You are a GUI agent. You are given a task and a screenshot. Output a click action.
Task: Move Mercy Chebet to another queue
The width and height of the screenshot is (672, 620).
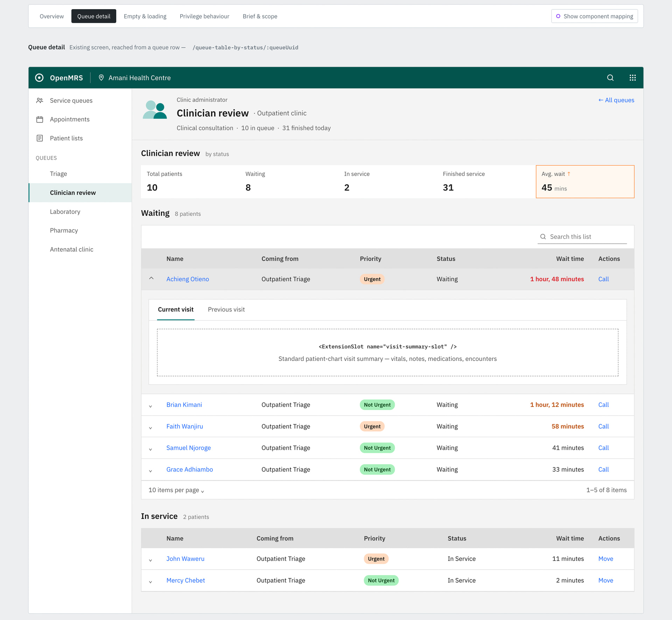point(605,580)
